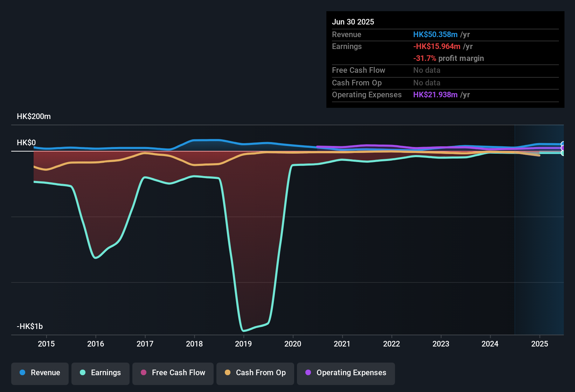Select the blue Revenue endpoint marker on chart
This screenshot has width=575, height=392.
point(562,143)
